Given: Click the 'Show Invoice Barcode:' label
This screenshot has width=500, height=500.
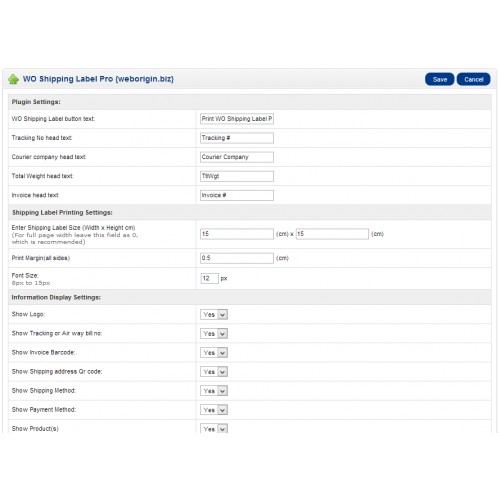Looking at the screenshot, I should (x=43, y=352).
